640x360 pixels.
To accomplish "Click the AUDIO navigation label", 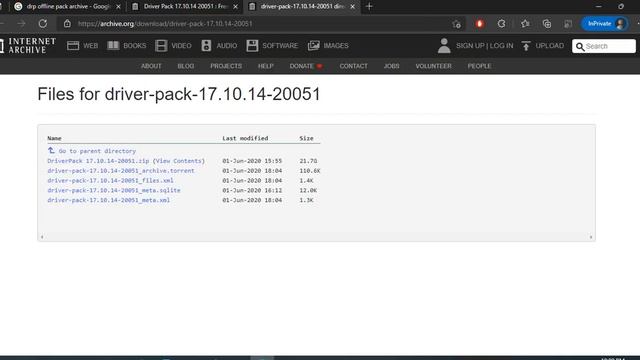I will point(227,46).
